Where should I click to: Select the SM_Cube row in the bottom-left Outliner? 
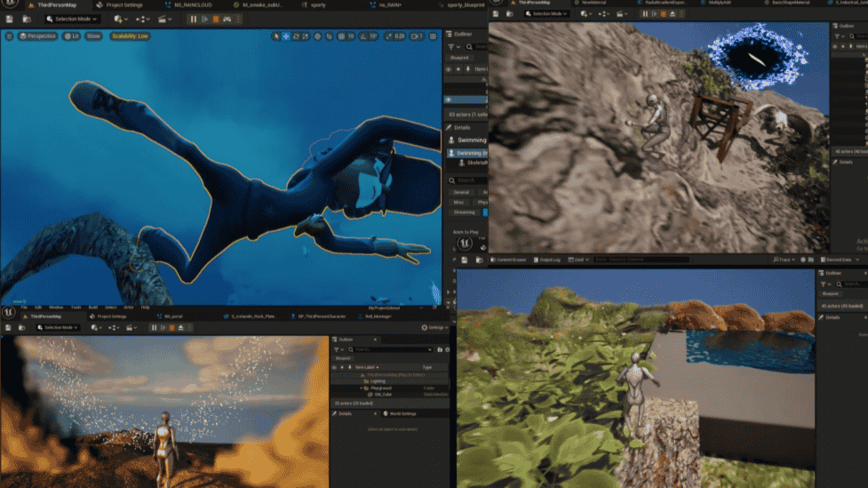[389, 395]
